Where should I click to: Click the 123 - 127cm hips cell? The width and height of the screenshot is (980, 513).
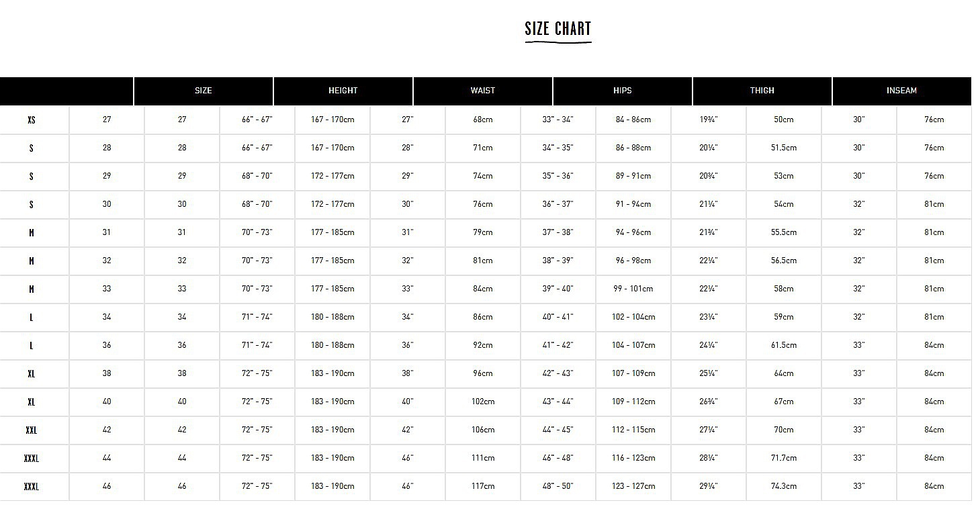(633, 486)
